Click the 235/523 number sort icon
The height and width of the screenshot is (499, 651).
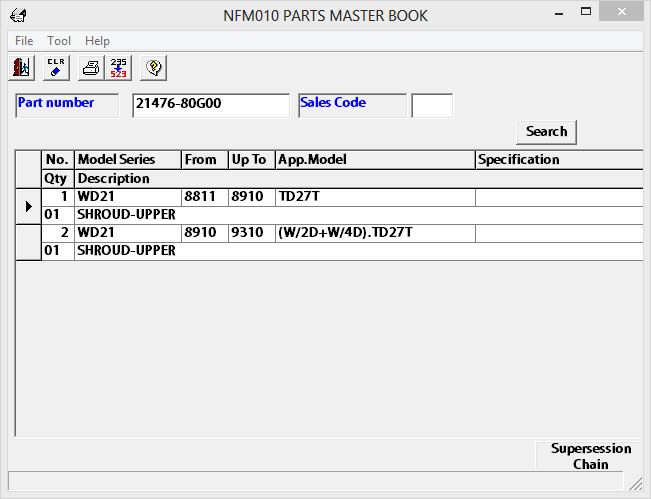(119, 68)
